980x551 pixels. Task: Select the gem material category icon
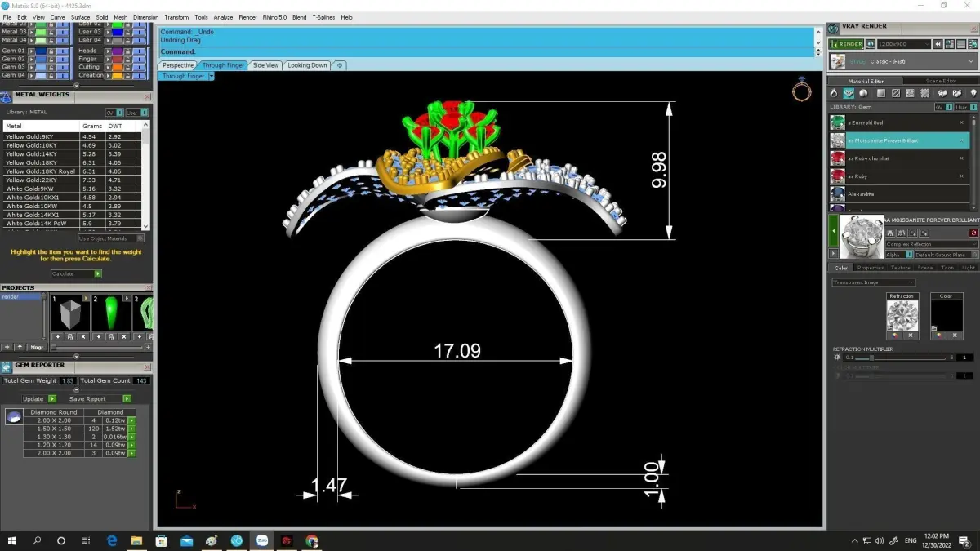[x=849, y=94]
